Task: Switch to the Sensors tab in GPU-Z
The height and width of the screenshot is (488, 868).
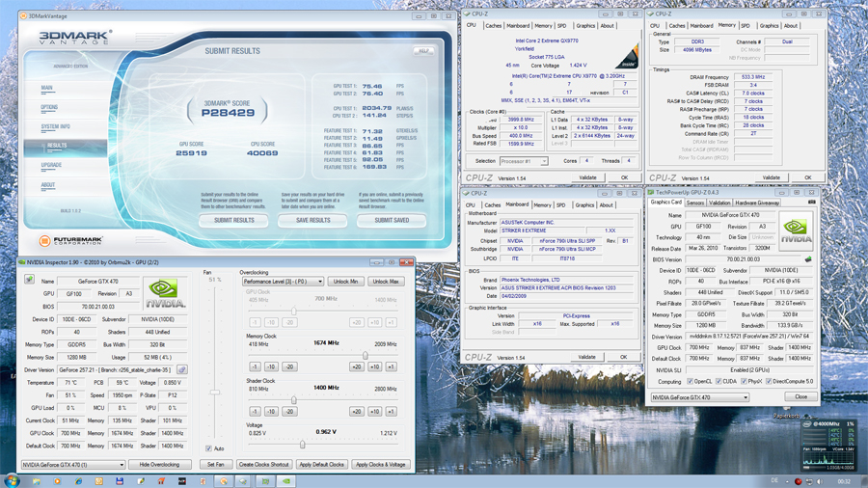Action: (x=695, y=203)
